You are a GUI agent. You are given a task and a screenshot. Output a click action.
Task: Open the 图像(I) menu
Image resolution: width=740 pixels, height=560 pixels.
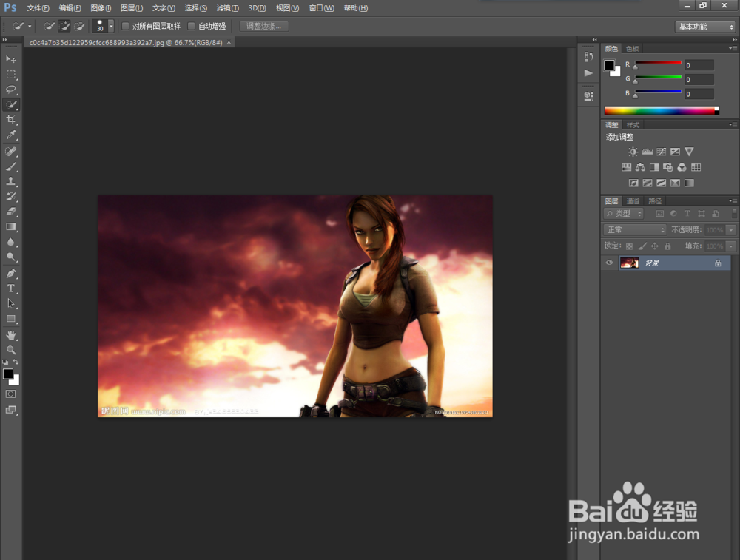[x=101, y=8]
